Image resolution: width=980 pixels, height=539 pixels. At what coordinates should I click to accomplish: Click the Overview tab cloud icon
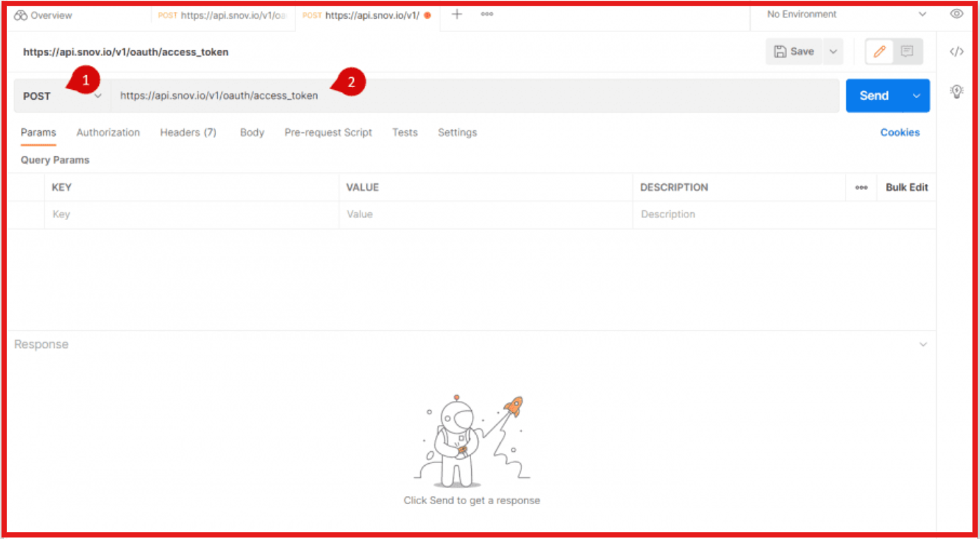pyautogui.click(x=20, y=15)
